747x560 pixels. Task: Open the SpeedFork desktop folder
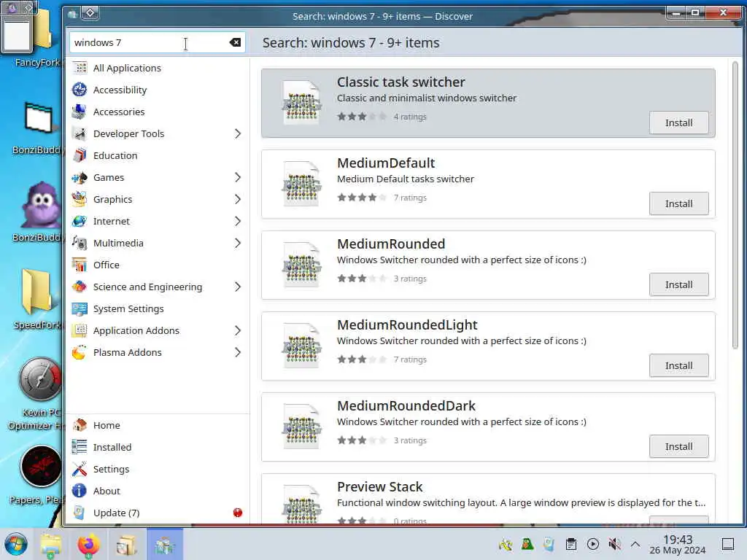click(38, 300)
